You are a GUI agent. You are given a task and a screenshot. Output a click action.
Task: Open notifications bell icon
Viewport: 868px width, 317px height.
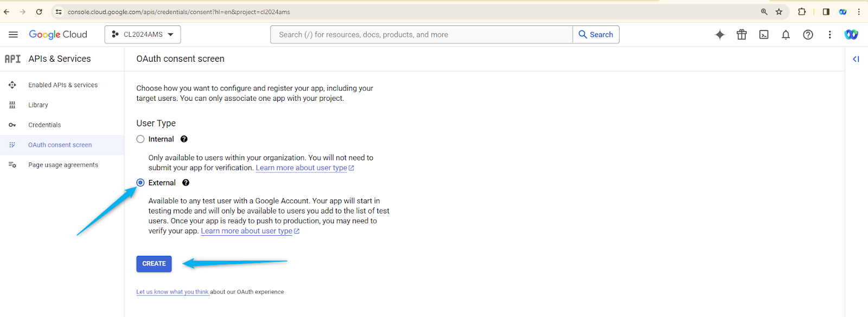786,35
